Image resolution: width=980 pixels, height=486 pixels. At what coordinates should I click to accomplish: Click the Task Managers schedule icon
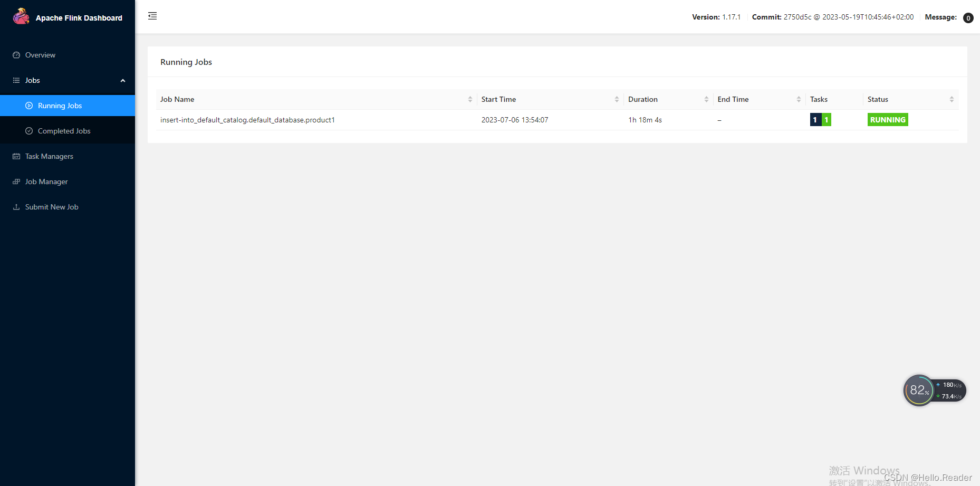(16, 156)
